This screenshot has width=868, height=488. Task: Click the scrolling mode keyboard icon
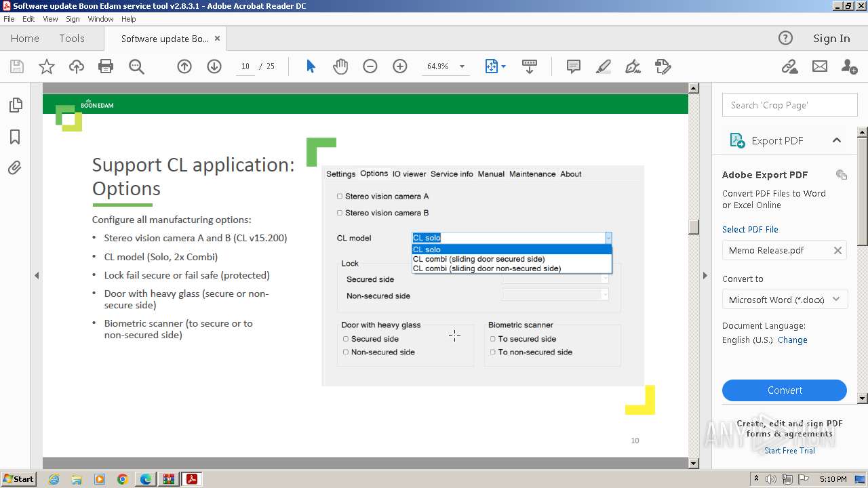coord(530,66)
